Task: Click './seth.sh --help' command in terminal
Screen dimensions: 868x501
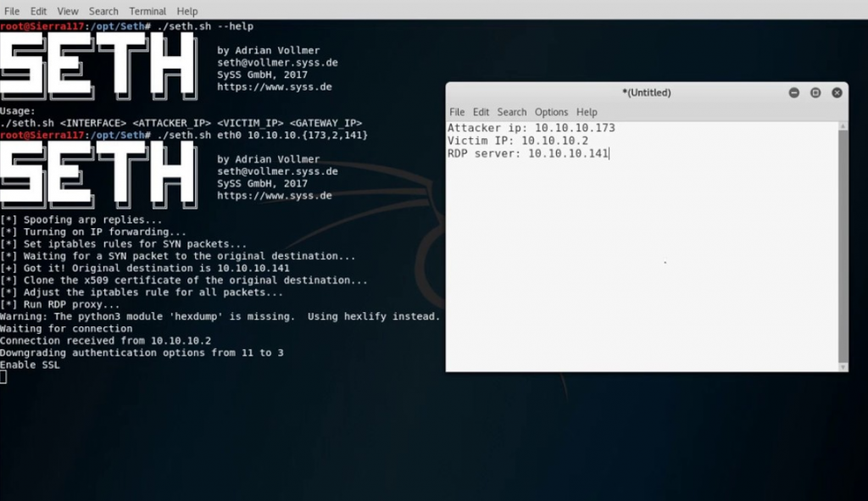Action: coord(205,26)
